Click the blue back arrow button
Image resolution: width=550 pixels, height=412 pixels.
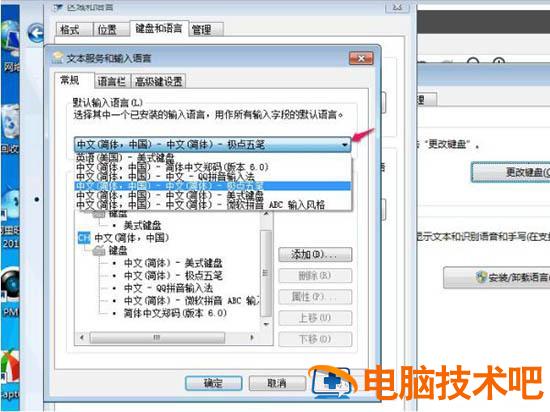(36, 33)
